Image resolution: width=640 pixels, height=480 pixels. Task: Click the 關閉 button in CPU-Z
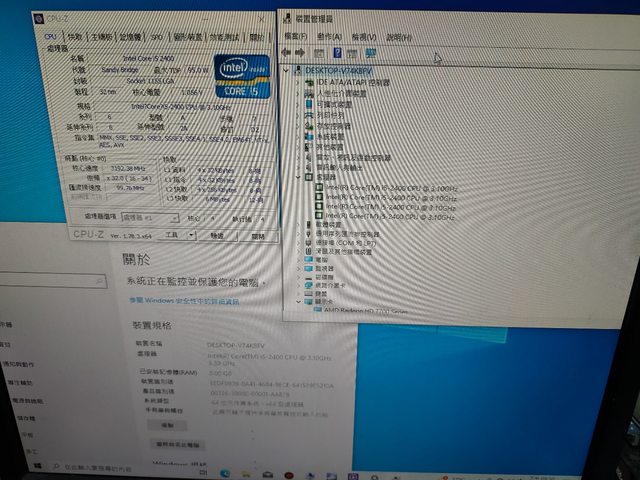tap(259, 236)
